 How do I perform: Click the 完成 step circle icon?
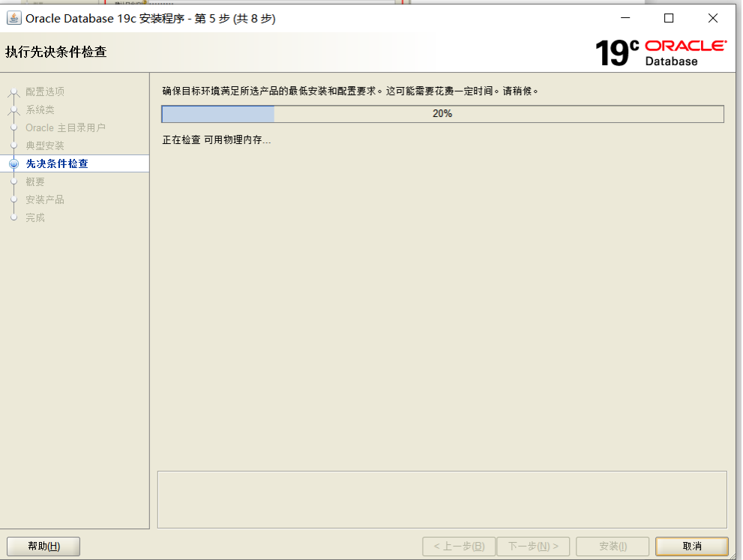point(13,217)
